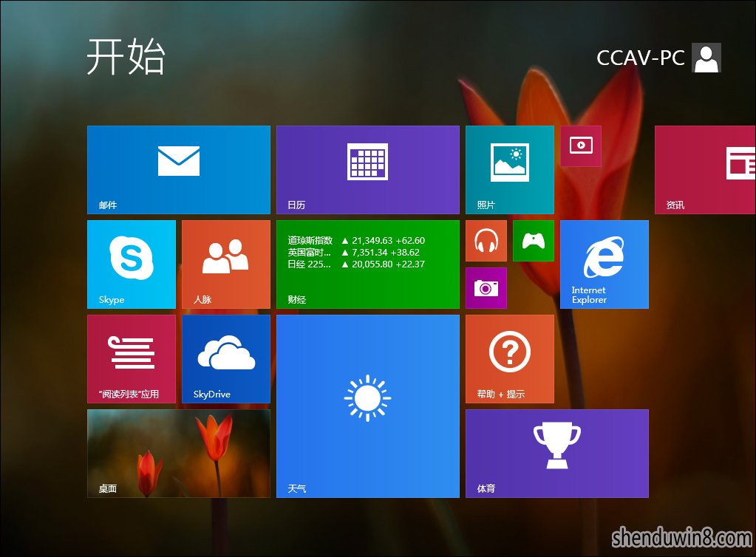The height and width of the screenshot is (557, 756).
Task: Open the Reading List (阅读列表) tile
Action: [131, 359]
